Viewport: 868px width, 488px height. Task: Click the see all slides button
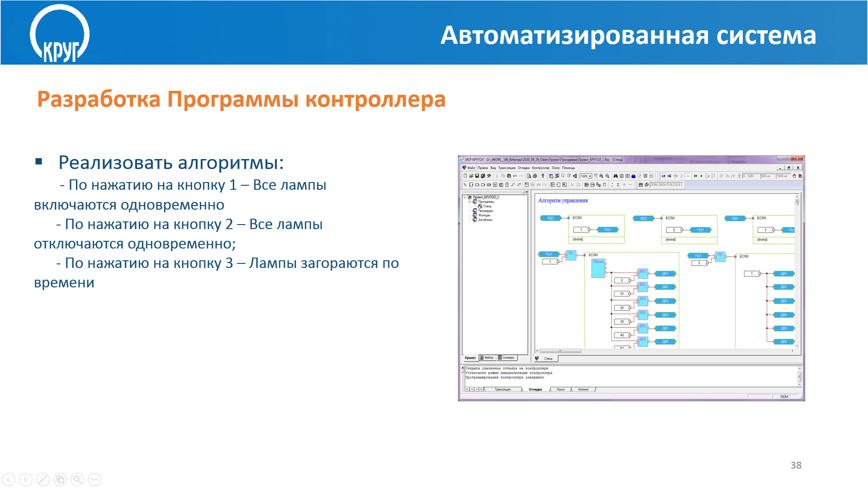pyautogui.click(x=60, y=479)
